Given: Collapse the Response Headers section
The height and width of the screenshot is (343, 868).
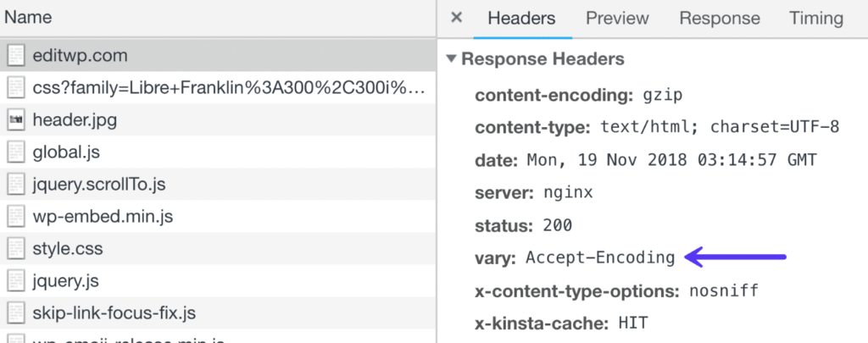Looking at the screenshot, I should tap(452, 60).
